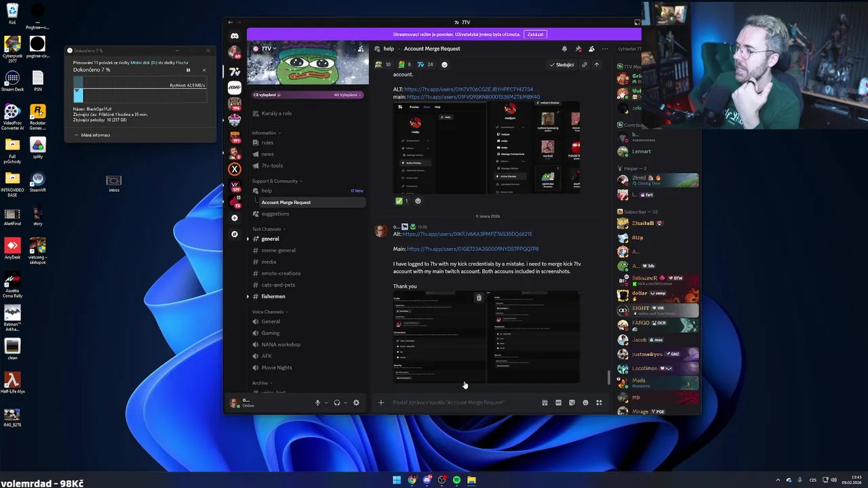
Task: Deafen with the headphones icon
Action: tap(336, 403)
